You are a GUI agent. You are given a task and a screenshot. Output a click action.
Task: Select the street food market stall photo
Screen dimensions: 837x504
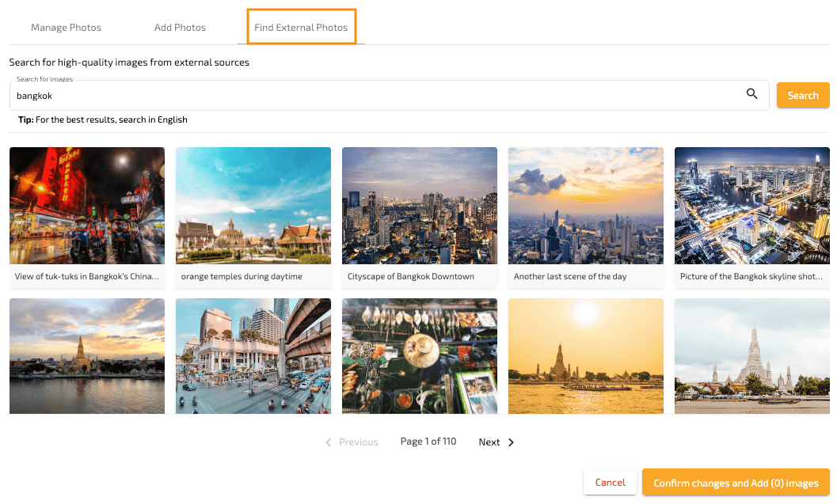[x=420, y=355]
